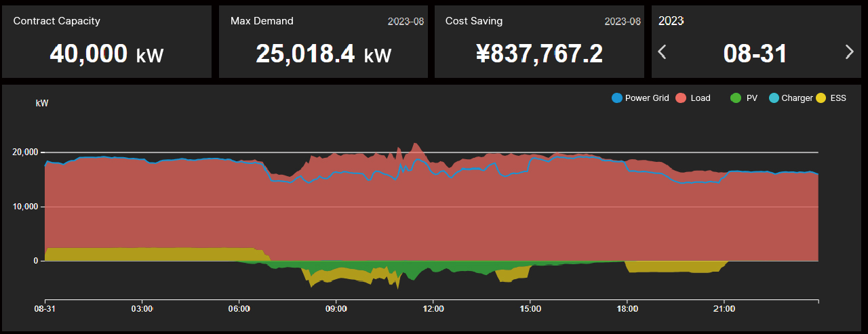Click the ¥837,767.2 cost saving value

(x=539, y=54)
